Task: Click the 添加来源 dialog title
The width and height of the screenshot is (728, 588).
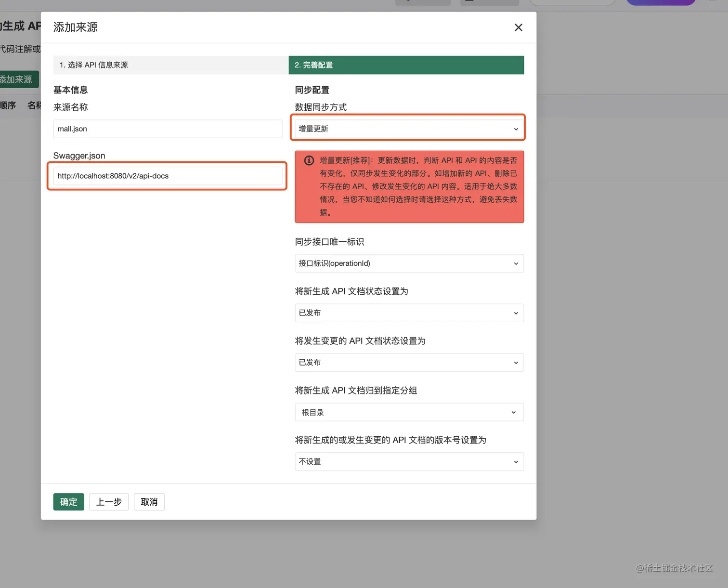Action: click(x=76, y=27)
